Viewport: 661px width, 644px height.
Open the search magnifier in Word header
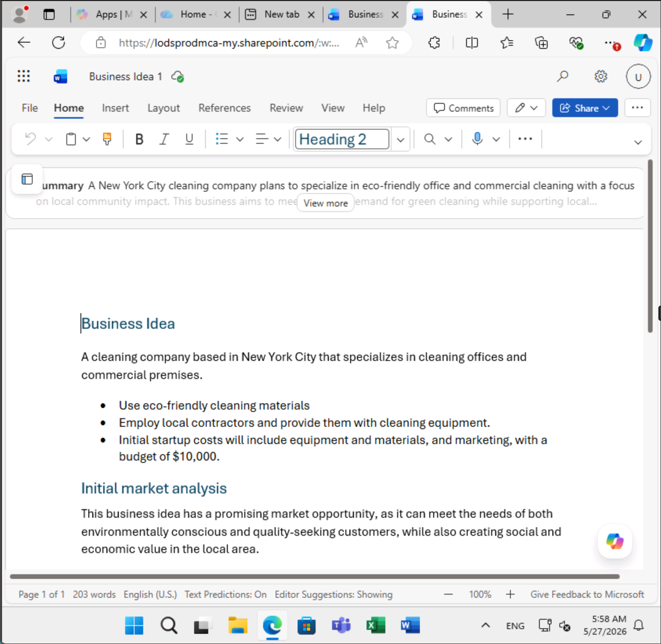tap(563, 77)
